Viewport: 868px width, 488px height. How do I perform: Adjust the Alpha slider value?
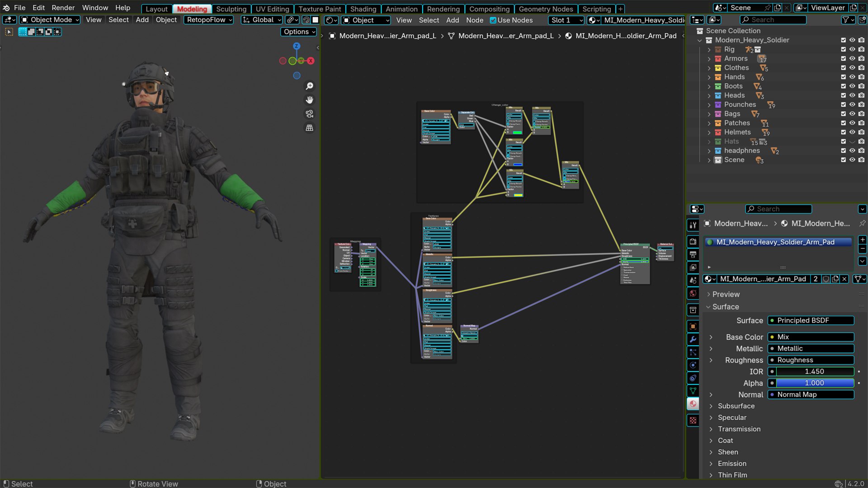tap(814, 383)
